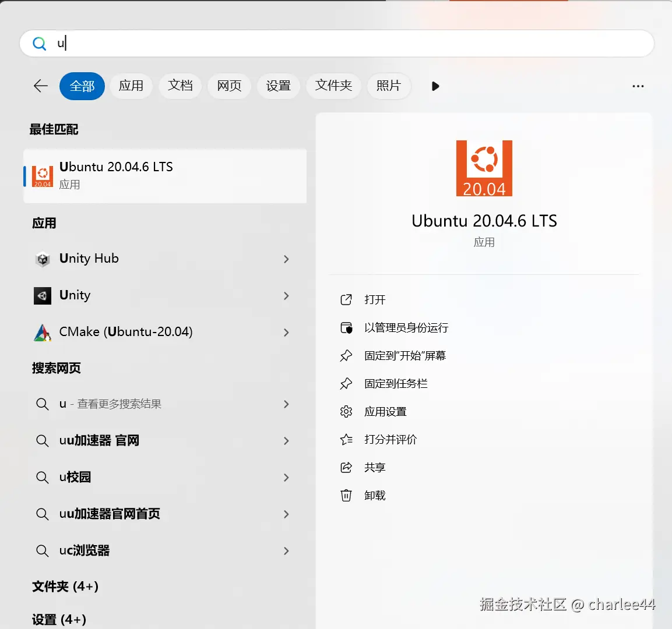Click the trash icon next to 卸载

click(347, 495)
